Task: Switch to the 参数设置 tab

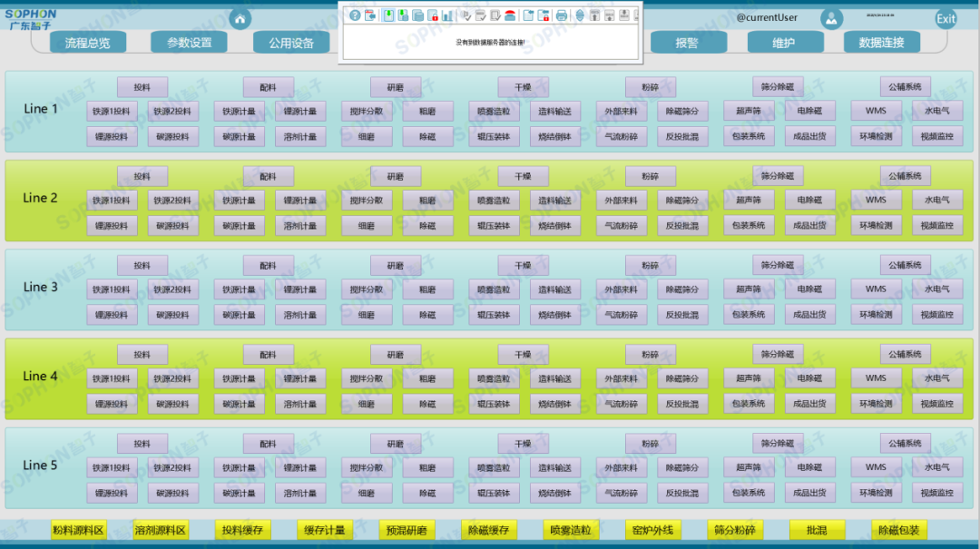Action: point(189,43)
